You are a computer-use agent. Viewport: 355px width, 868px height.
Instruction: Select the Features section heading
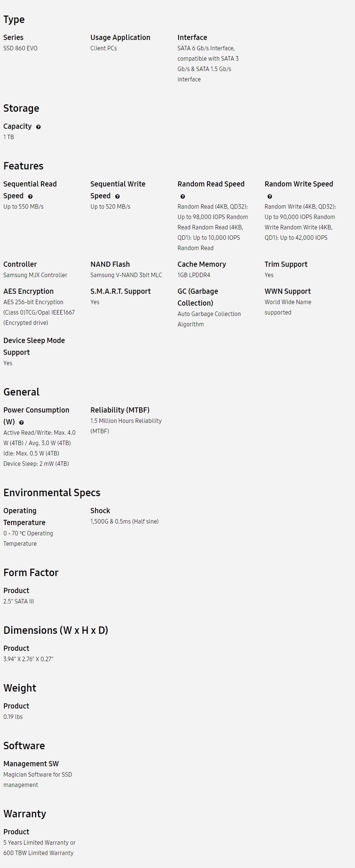pos(23,166)
